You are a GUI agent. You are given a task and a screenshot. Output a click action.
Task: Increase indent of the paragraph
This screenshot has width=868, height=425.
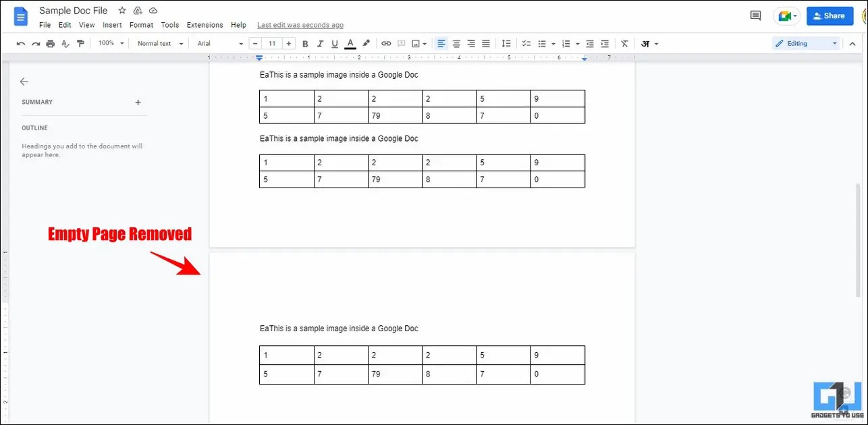tap(605, 43)
